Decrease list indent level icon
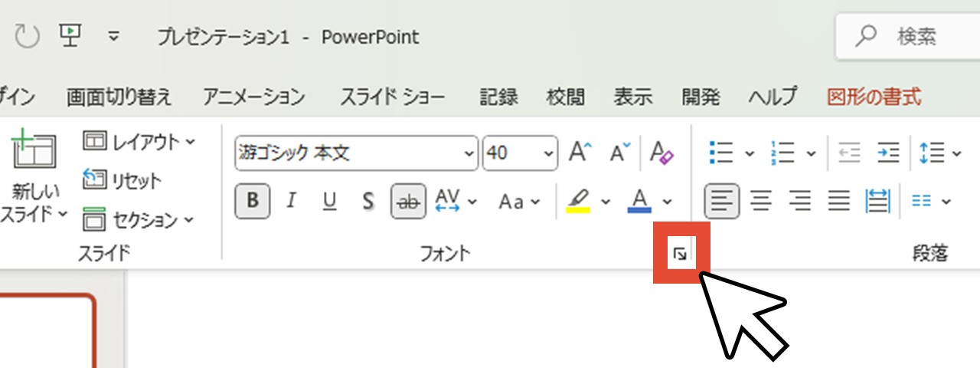The width and height of the screenshot is (980, 368). tap(850, 153)
